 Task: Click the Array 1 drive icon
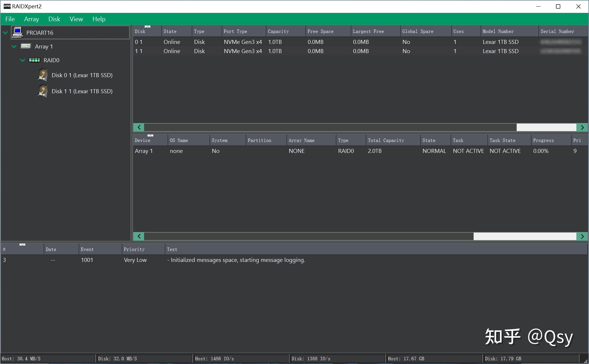26,46
